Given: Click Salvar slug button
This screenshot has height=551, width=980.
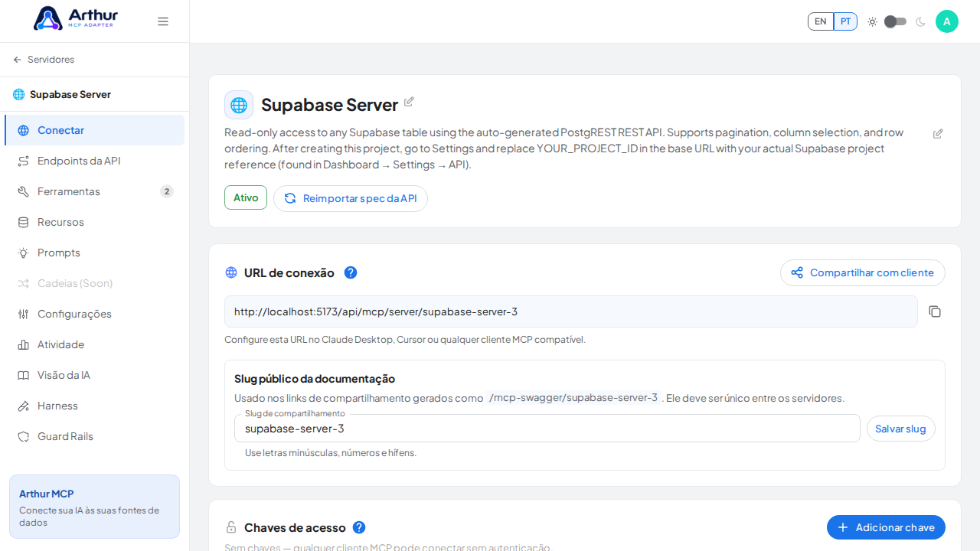Looking at the screenshot, I should click(901, 429).
